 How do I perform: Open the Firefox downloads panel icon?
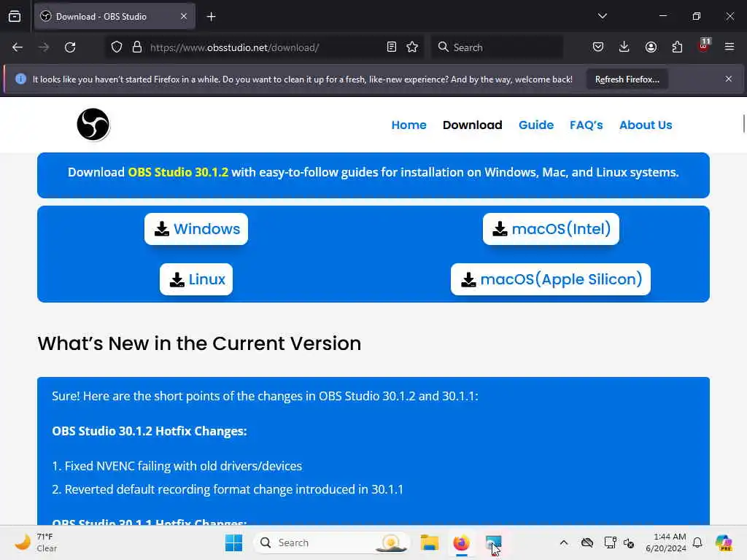[624, 47]
